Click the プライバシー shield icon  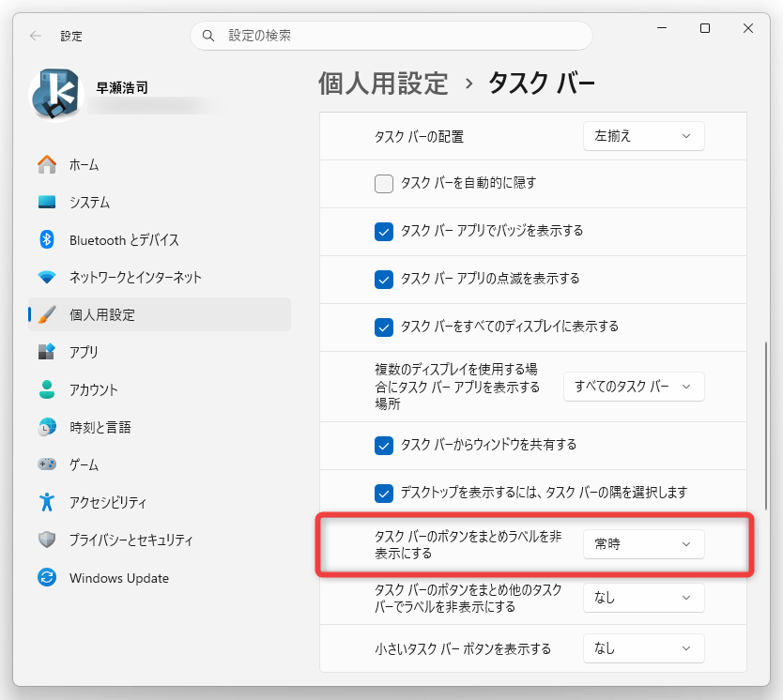coord(47,540)
